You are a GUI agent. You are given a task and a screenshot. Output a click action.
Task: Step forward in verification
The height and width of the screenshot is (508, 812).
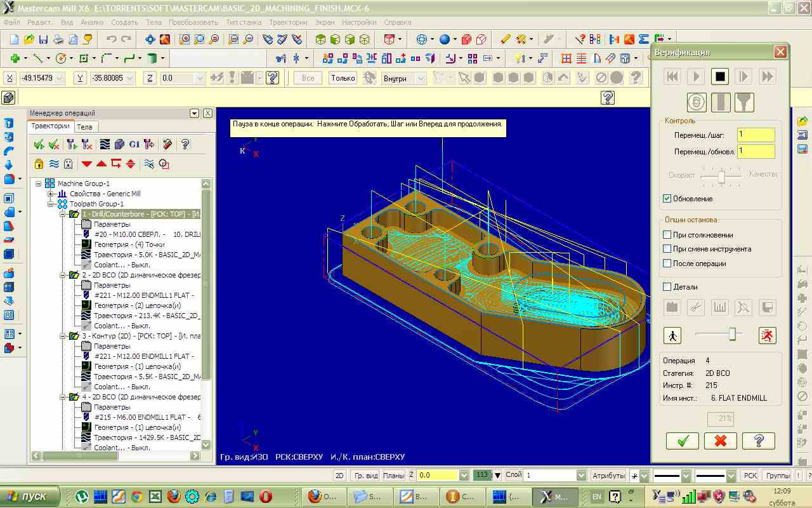(743, 77)
